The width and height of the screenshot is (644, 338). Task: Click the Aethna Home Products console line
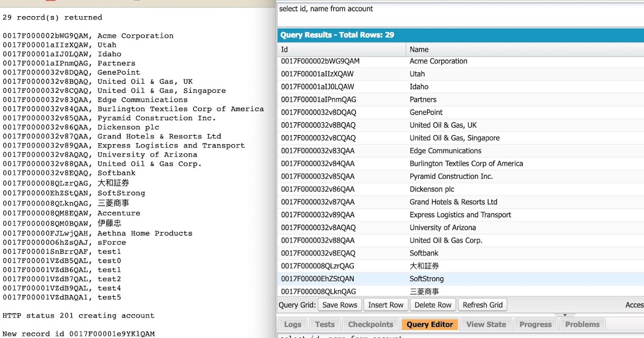[97, 233]
